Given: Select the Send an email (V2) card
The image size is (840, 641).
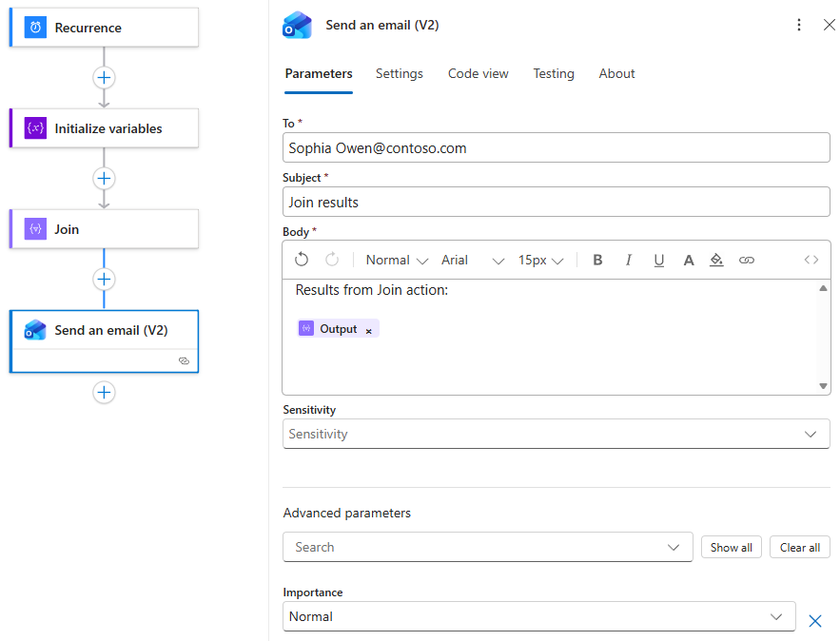Looking at the screenshot, I should (104, 341).
